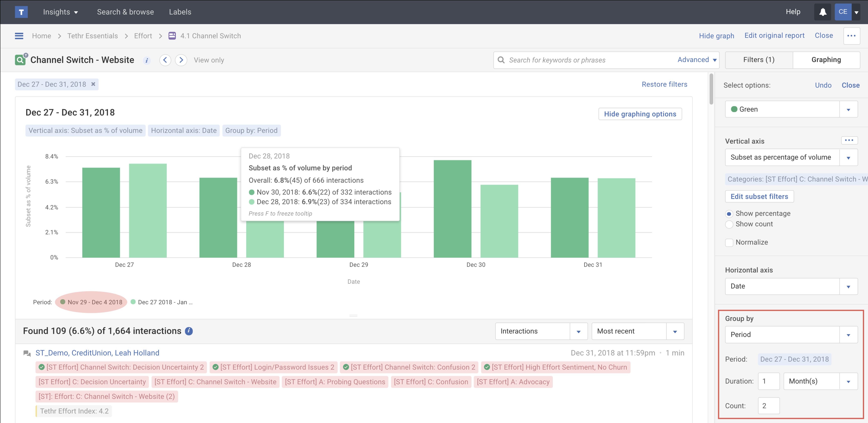Expand the Horizontal axis Date dropdown
This screenshot has width=868, height=423.
pos(791,287)
